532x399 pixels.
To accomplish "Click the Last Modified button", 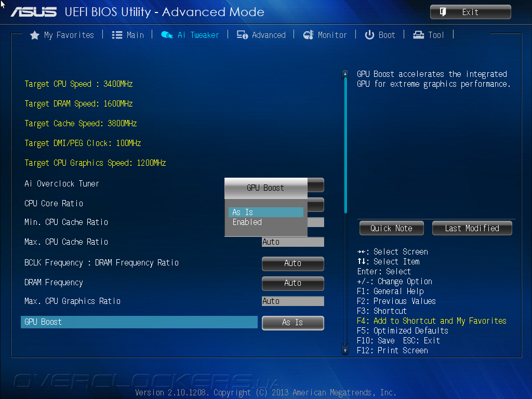I will pyautogui.click(x=472, y=229).
